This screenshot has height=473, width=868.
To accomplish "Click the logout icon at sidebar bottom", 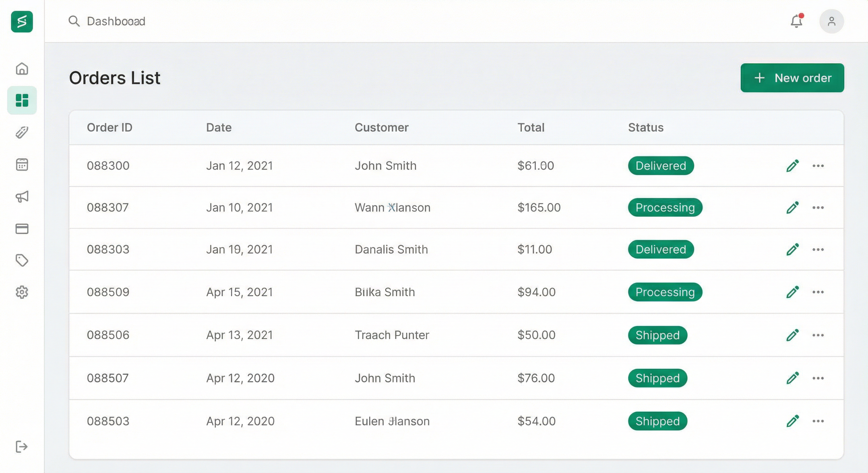I will point(22,447).
